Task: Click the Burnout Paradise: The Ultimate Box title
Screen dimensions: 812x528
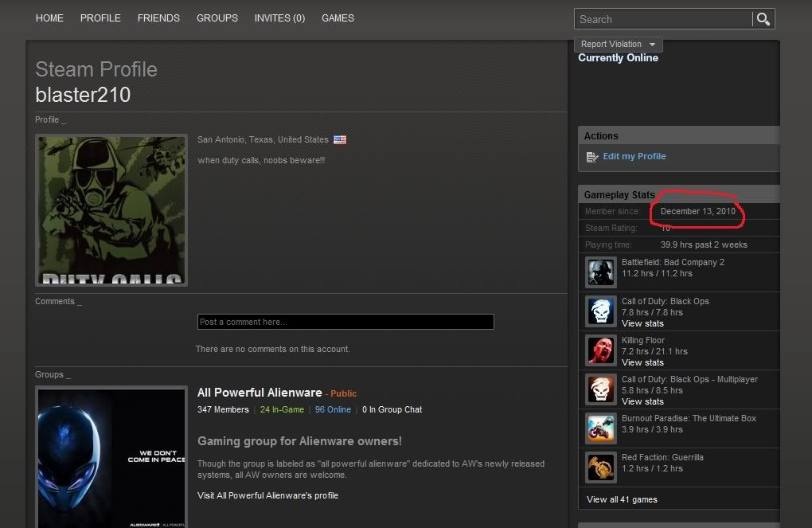Action: [689, 418]
